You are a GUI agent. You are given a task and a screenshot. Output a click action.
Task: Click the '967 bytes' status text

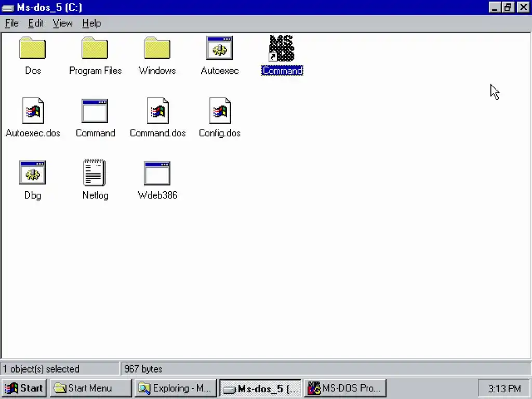pyautogui.click(x=143, y=369)
